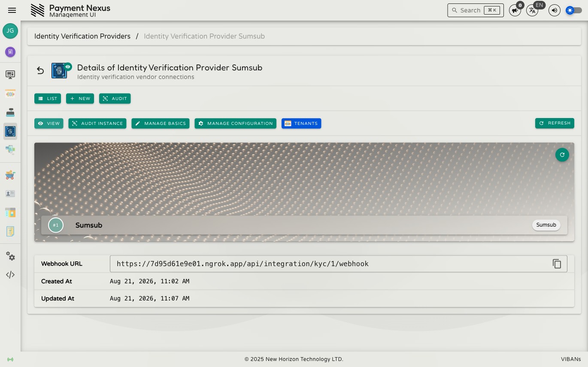Go to Identity Verification Providers breadcrumb
The width and height of the screenshot is (588, 367).
coord(82,36)
